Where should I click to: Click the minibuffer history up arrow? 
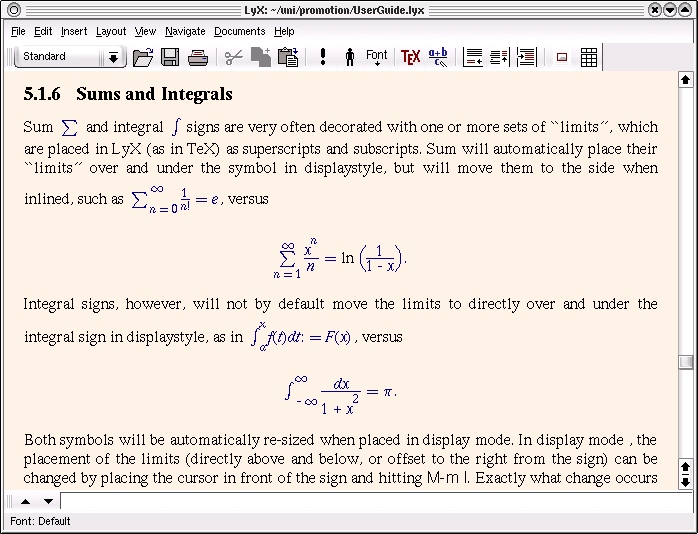point(25,502)
